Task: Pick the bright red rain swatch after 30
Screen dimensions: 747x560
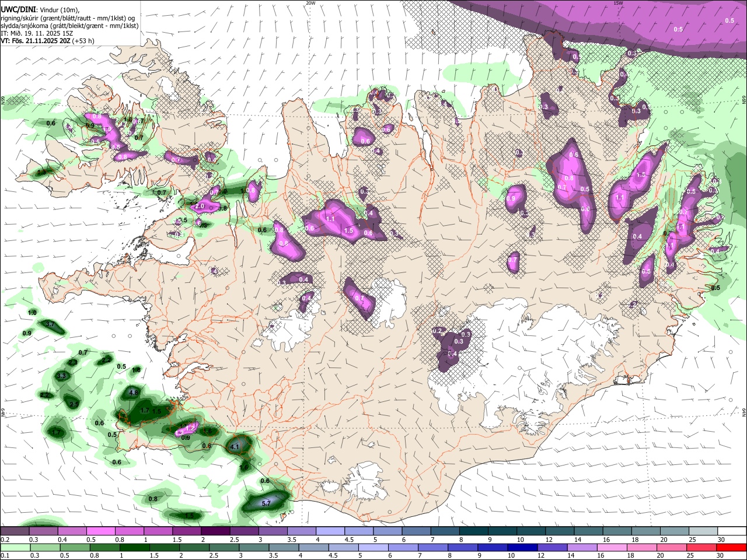Action: point(732,547)
